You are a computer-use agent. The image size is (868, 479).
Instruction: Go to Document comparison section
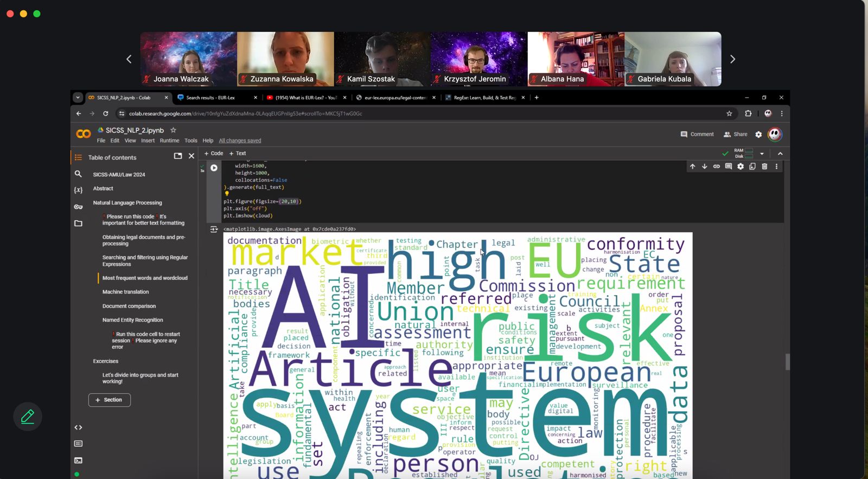click(x=129, y=306)
